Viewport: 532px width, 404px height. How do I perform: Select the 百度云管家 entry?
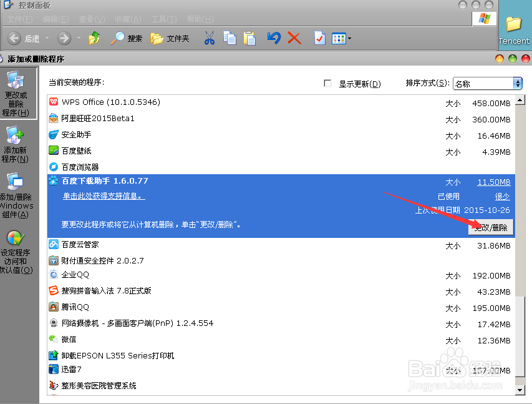[281, 245]
